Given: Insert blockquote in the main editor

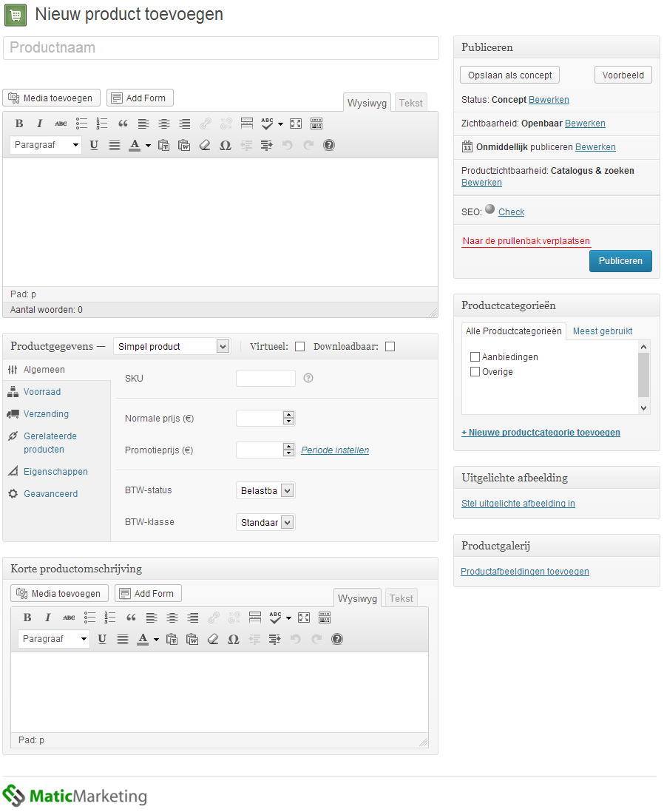Looking at the screenshot, I should tap(123, 124).
